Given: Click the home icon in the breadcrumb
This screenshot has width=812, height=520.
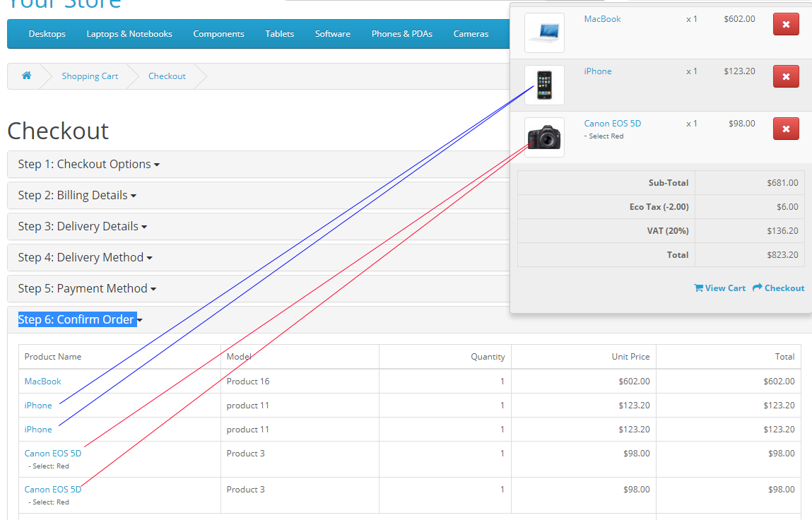Looking at the screenshot, I should coord(26,76).
